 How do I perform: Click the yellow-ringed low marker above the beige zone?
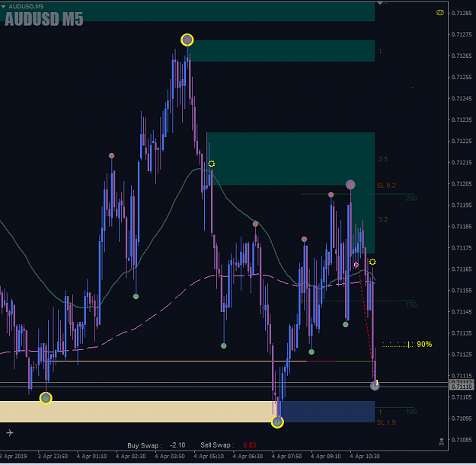[46, 398]
